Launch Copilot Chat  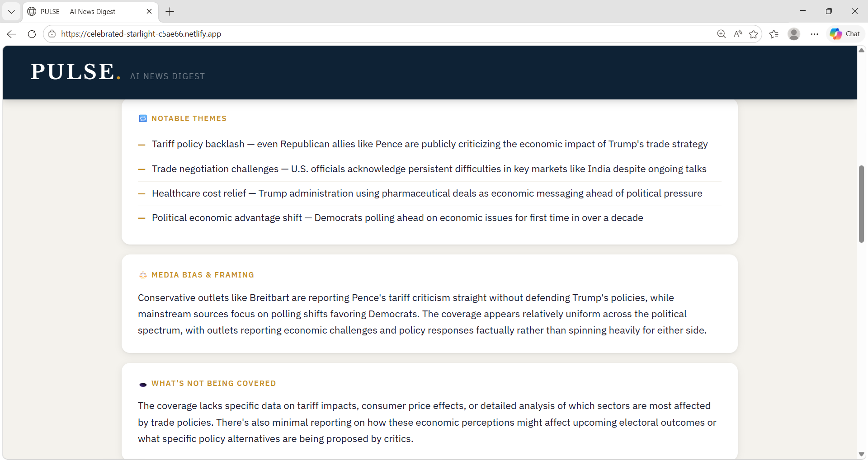click(844, 33)
